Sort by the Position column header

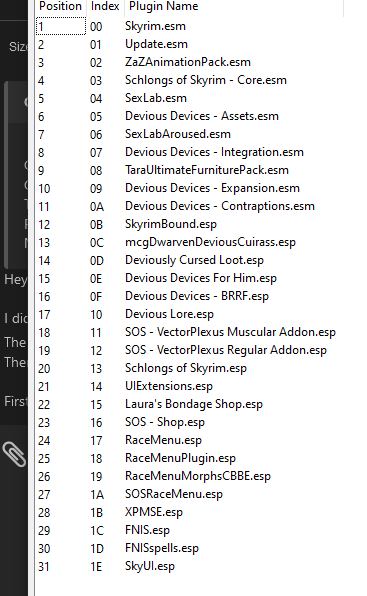coord(60,6)
